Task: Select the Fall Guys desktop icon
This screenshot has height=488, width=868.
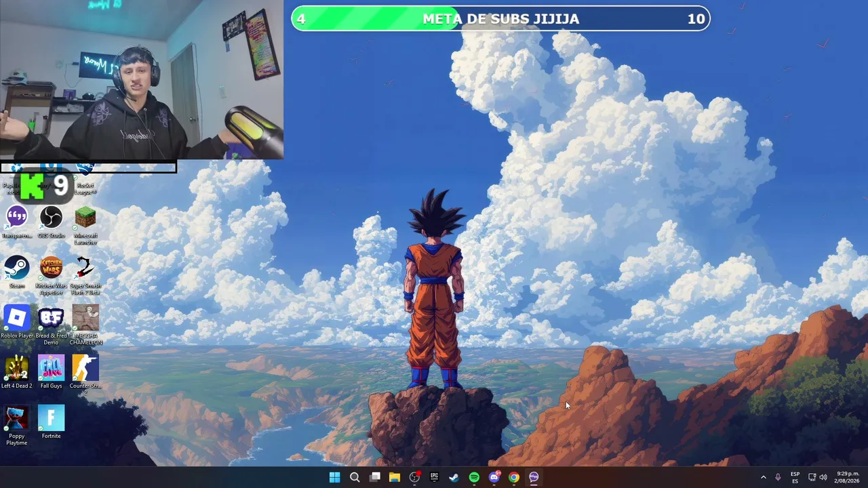Action: 51,373
